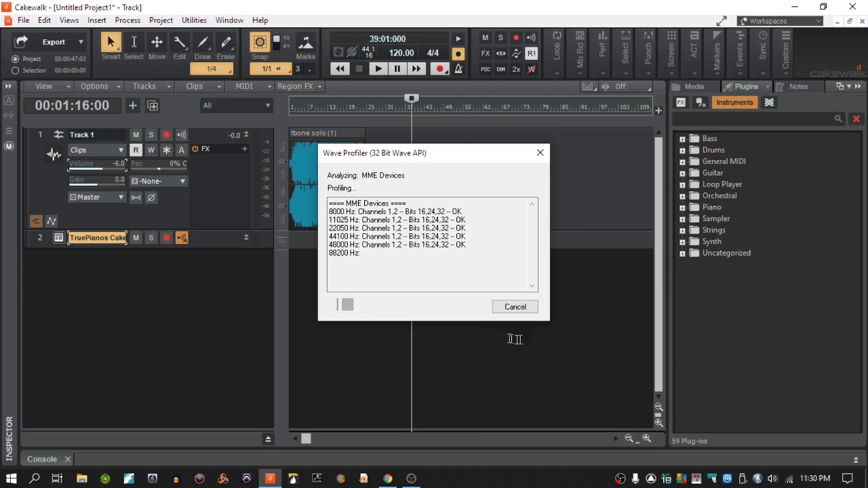The image size is (868, 488).
Task: Click the duplicate track icon
Action: [x=153, y=105]
